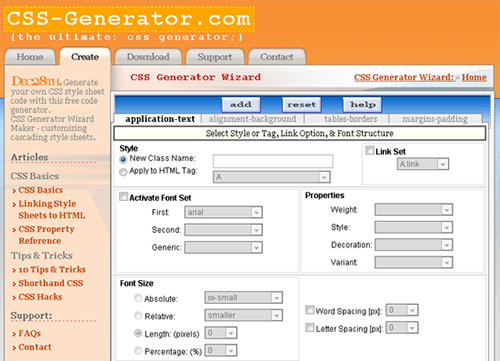Viewport: 500px width, 361px height.
Task: Open the Linking Style Sheets to HTML article
Action: 52,209
